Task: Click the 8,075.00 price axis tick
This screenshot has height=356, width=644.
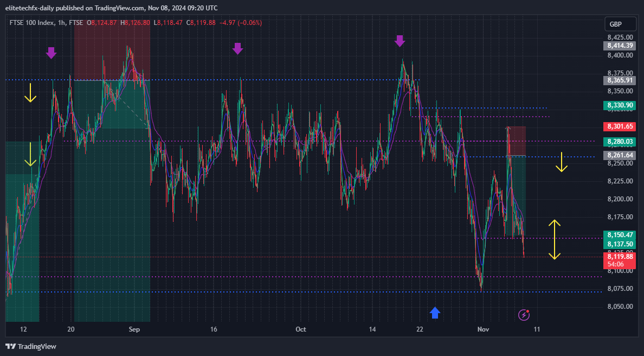Action: [620, 289]
